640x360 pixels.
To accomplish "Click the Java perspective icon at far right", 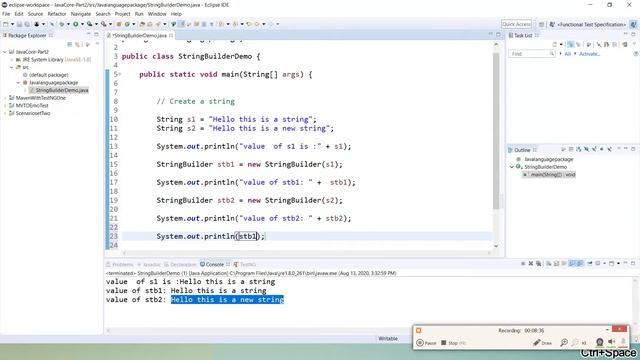I will (x=633, y=24).
